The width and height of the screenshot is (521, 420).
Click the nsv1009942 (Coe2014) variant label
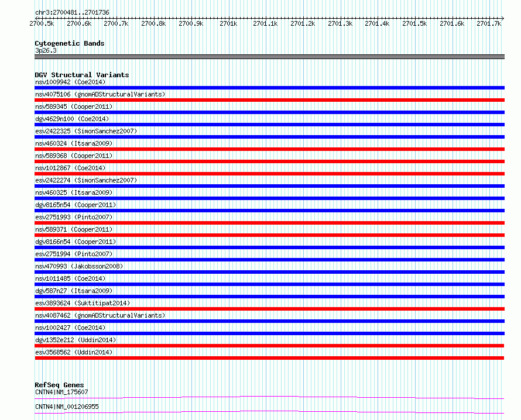[x=70, y=82]
